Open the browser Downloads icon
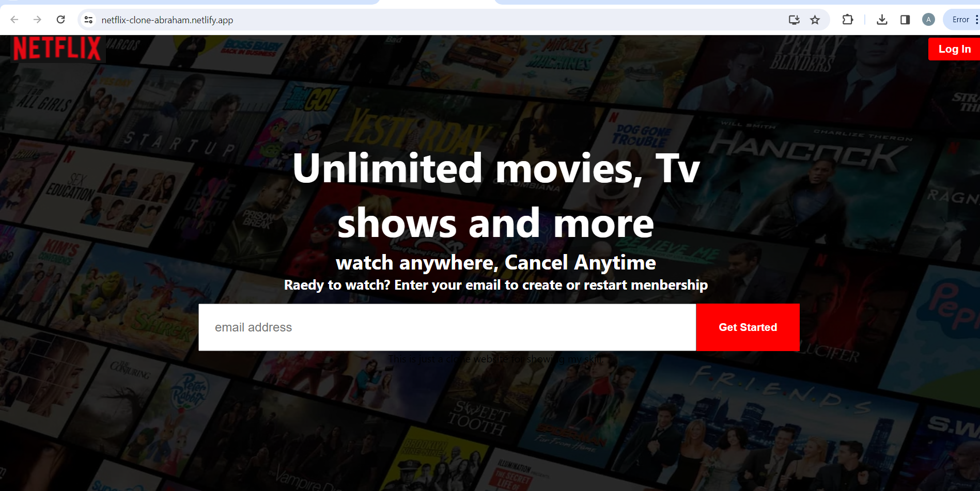 882,20
